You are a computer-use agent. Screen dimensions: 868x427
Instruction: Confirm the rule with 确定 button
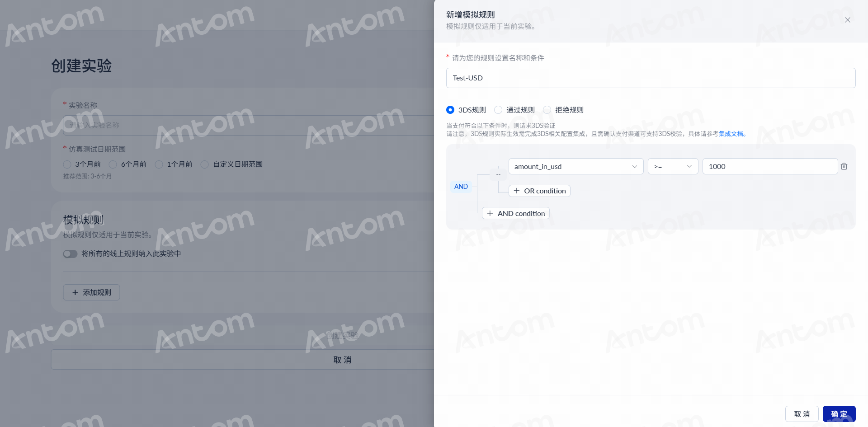point(839,414)
